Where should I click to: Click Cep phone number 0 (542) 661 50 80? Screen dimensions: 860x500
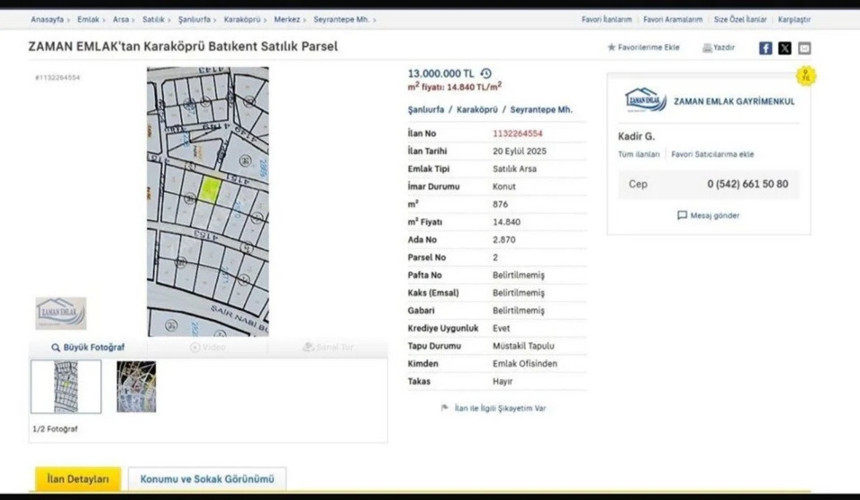(748, 184)
